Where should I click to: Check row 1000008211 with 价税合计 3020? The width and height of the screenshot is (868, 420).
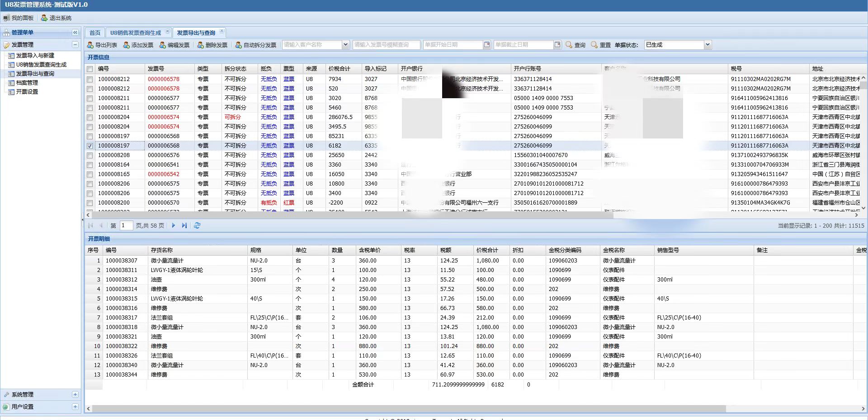[90, 98]
